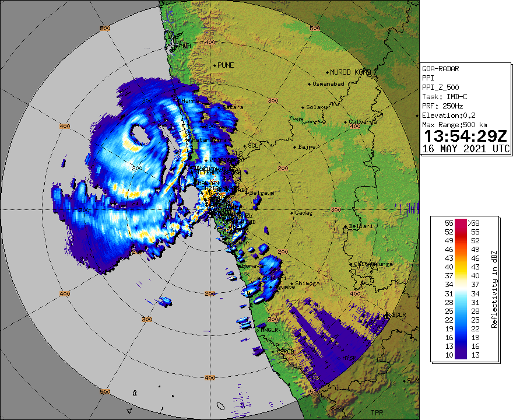
Task: Click the 10 value in the legend
Action: point(449,355)
